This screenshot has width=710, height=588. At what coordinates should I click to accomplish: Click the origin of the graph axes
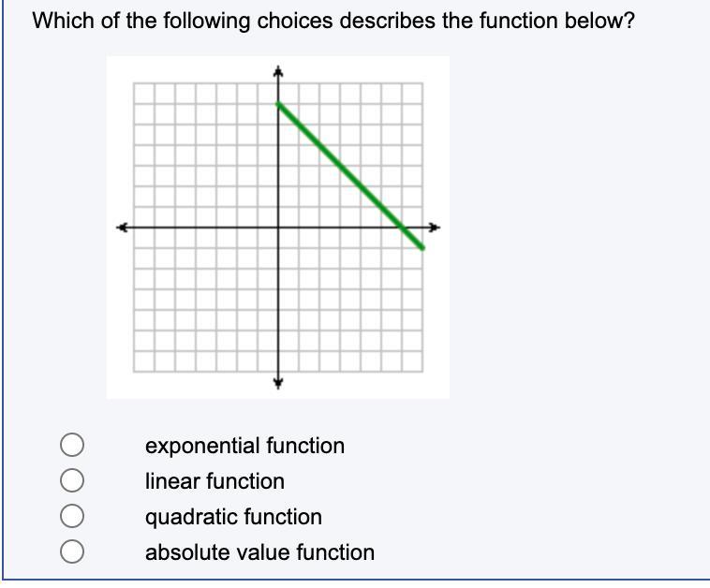tap(277, 227)
